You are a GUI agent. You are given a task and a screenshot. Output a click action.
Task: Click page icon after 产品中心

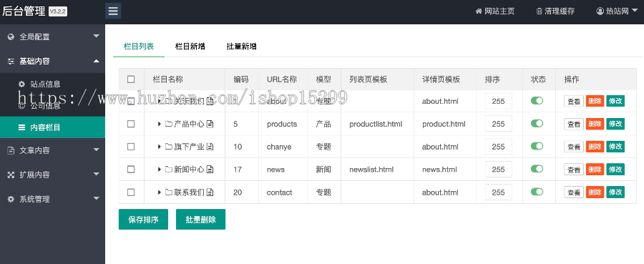pos(210,124)
